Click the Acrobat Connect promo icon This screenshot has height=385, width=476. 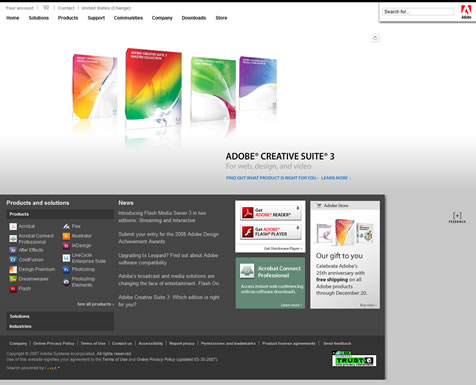tap(247, 271)
